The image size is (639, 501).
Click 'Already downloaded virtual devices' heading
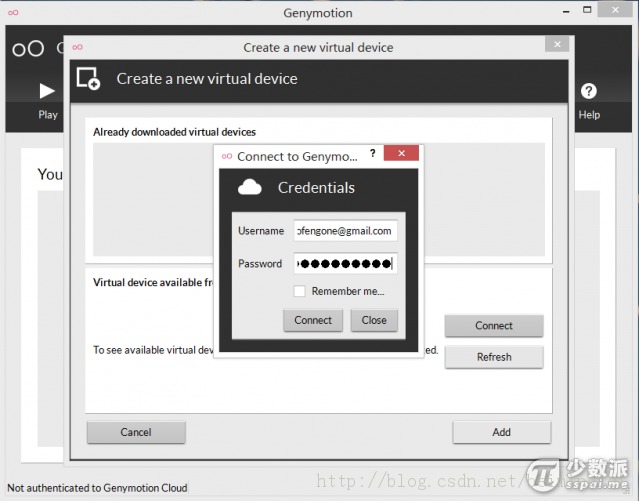click(x=174, y=132)
